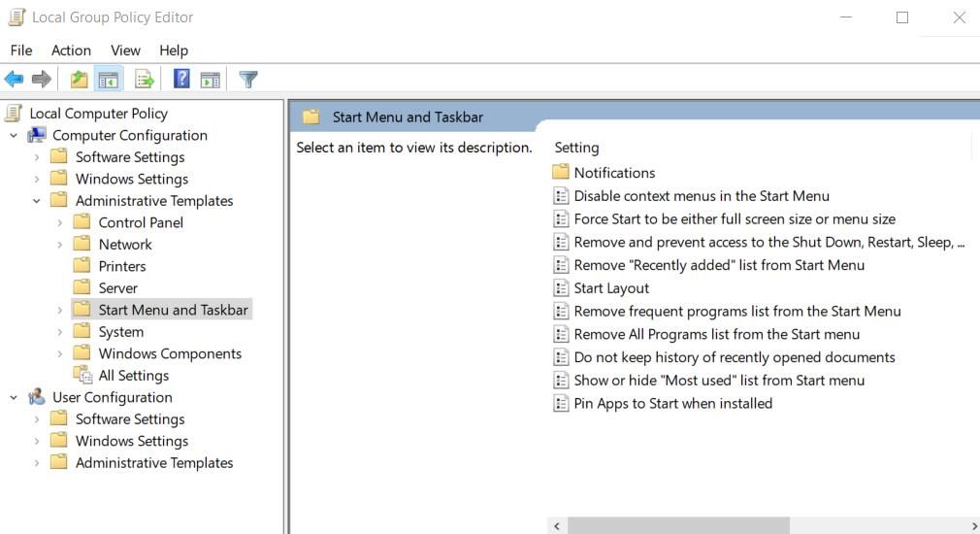Expand the Control Panel tree folder
980x534 pixels.
(59, 223)
